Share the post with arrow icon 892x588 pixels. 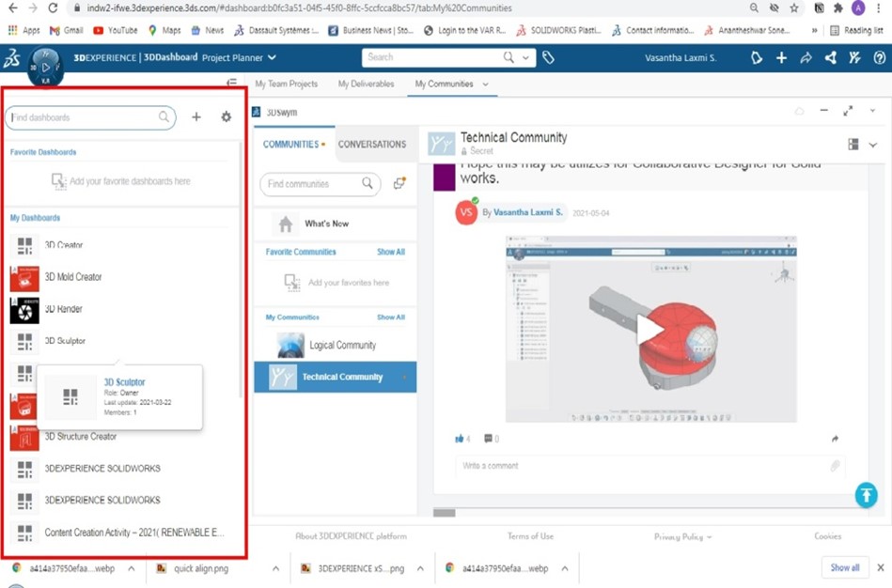click(x=835, y=439)
